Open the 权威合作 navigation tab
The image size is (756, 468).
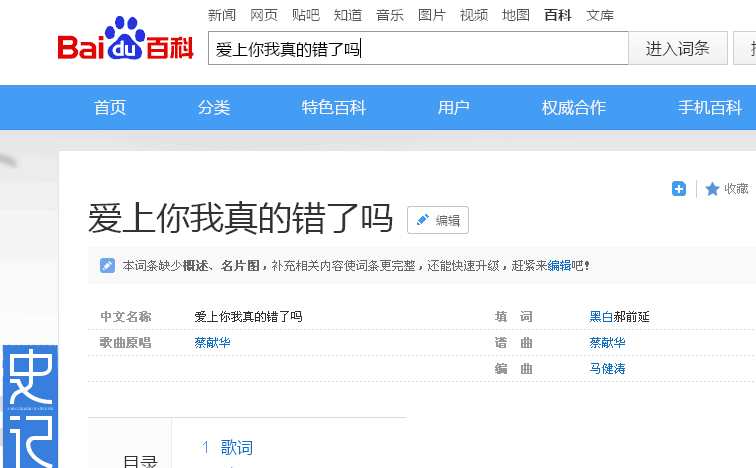click(574, 108)
